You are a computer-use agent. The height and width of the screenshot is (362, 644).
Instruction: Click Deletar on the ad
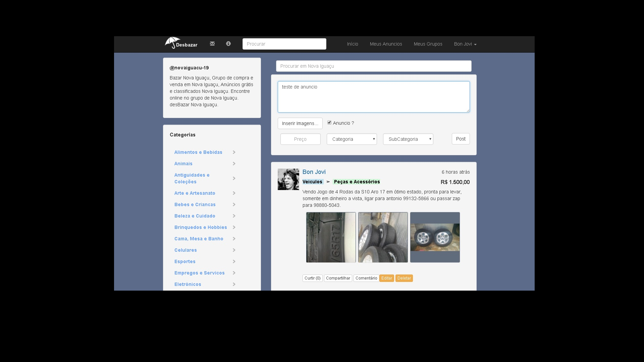click(404, 278)
